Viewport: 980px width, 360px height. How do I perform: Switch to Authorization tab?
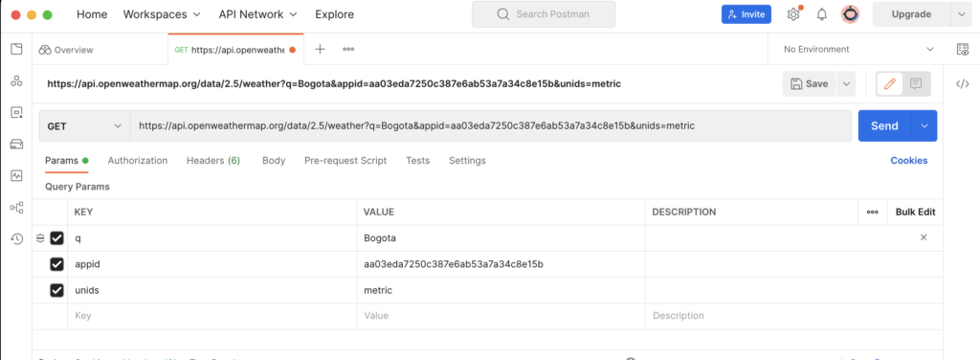coord(138,161)
